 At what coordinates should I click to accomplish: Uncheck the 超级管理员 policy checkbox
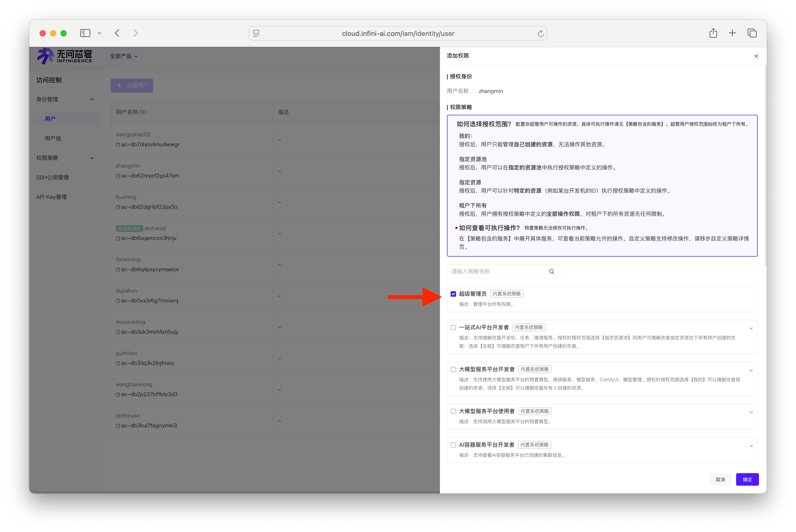point(453,294)
